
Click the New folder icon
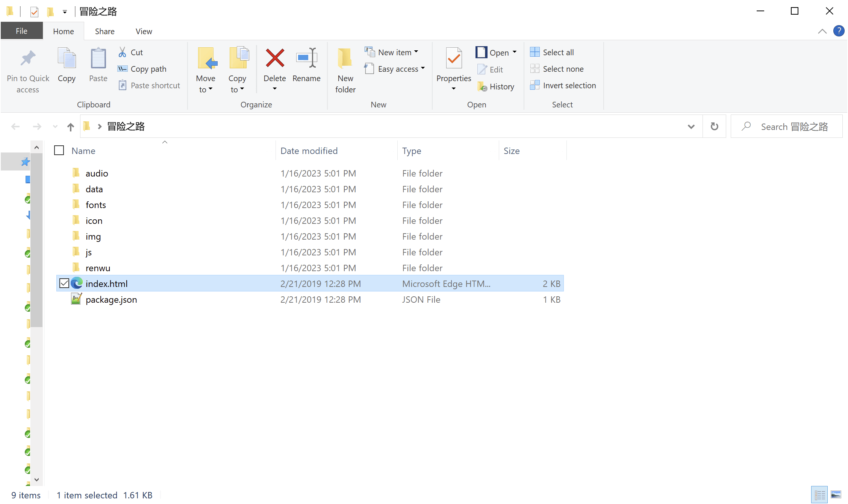(345, 59)
